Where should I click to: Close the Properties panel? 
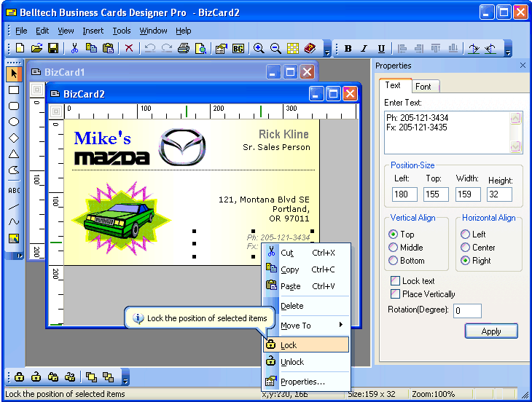tap(523, 66)
